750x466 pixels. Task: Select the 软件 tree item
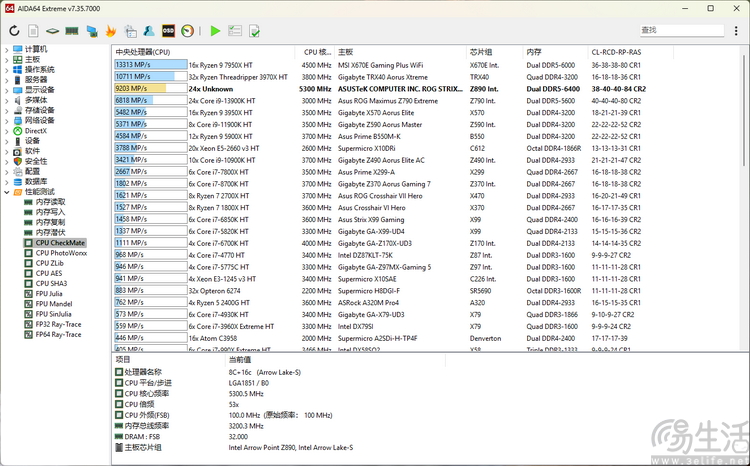point(32,151)
